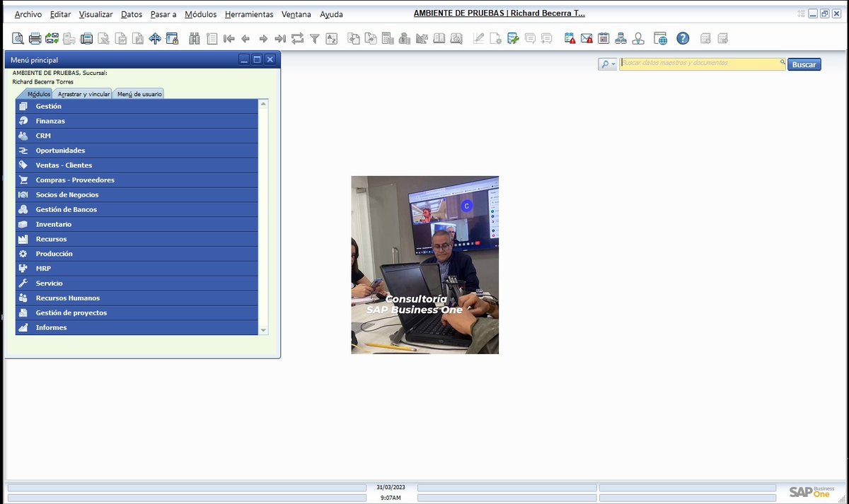Click the funnel filter icon
Screen dimensions: 849x504
(315, 38)
